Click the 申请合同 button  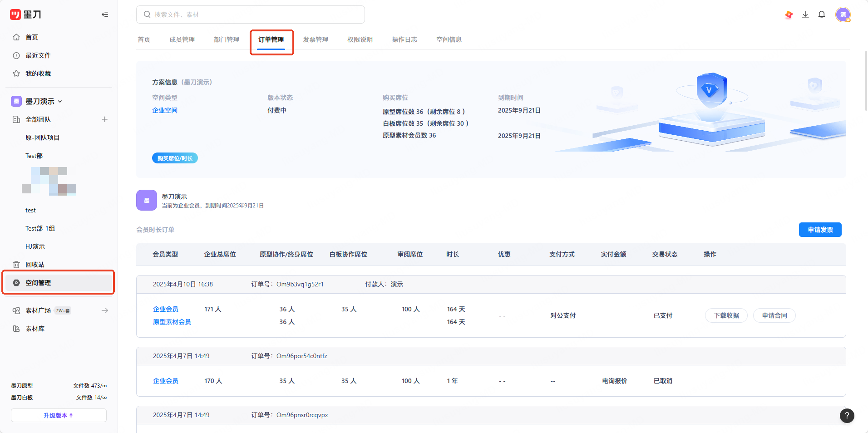774,315
